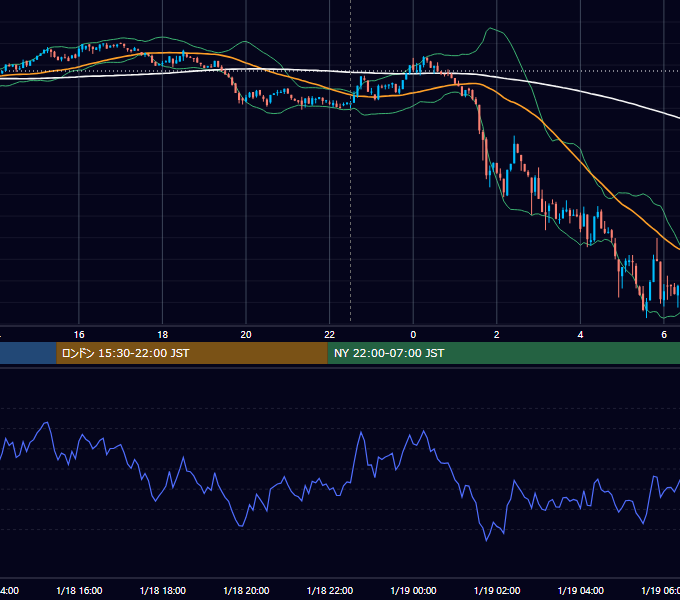Click the 1/18 16:00 label on oscillator axis
The width and height of the screenshot is (680, 600).
tap(79, 590)
